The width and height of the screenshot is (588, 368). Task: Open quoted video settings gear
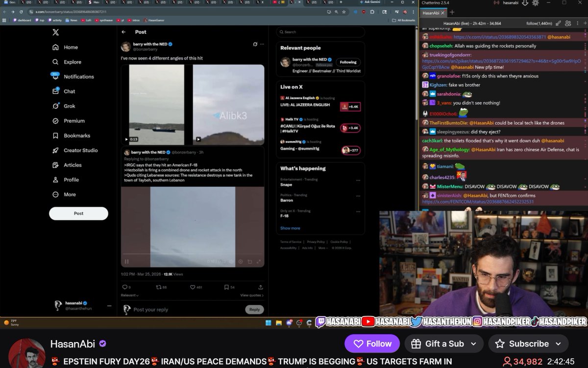[x=241, y=261]
